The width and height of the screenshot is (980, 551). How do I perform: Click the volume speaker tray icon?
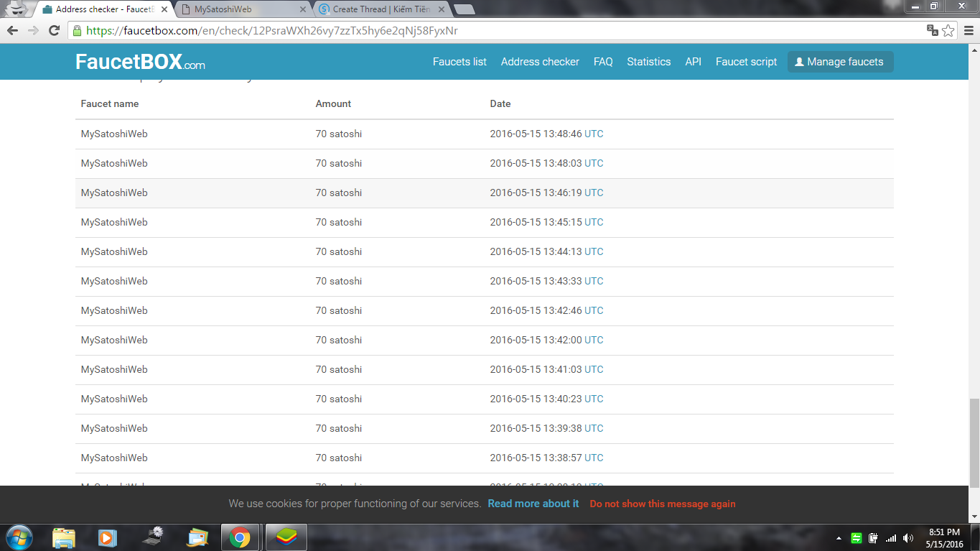point(908,538)
